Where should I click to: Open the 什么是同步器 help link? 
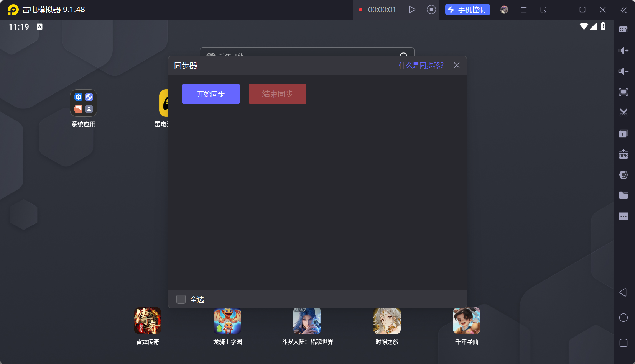420,65
